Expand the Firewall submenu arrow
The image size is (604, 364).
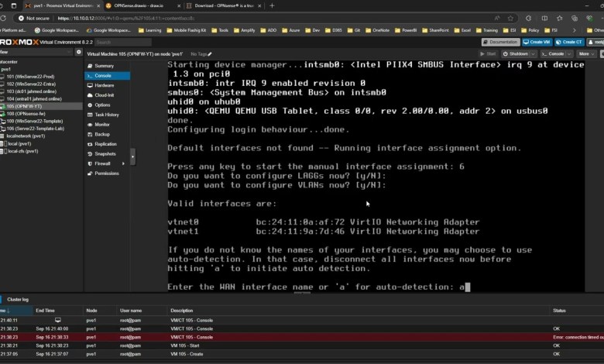click(123, 163)
